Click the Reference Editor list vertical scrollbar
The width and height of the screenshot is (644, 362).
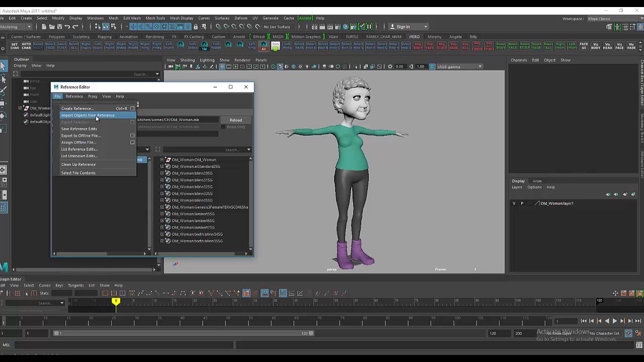click(x=250, y=204)
